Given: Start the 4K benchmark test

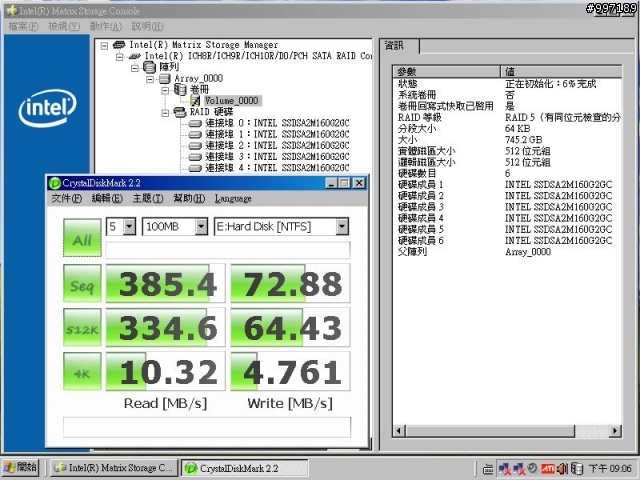Looking at the screenshot, I should coord(82,372).
